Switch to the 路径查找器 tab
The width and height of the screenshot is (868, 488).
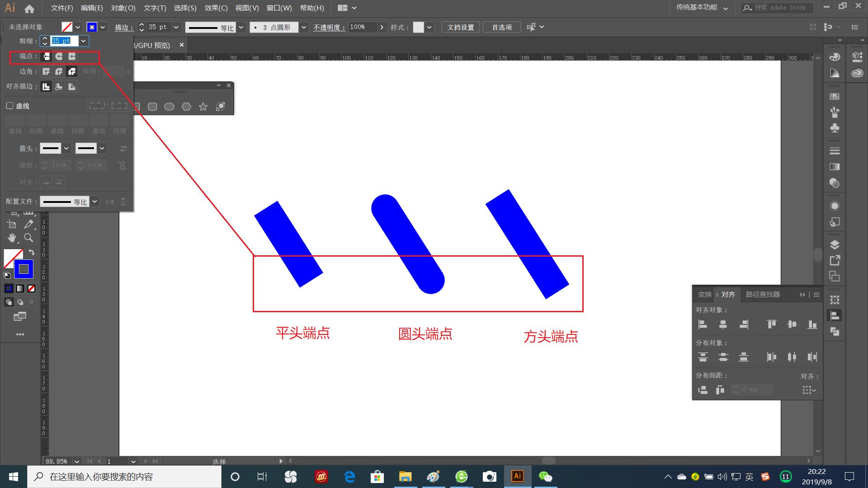coord(763,294)
